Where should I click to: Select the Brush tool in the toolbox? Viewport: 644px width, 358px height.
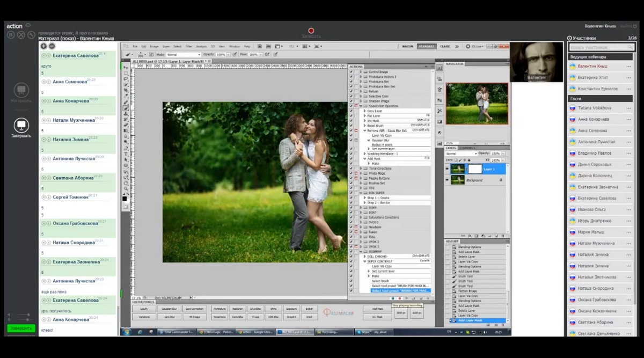tap(126, 107)
